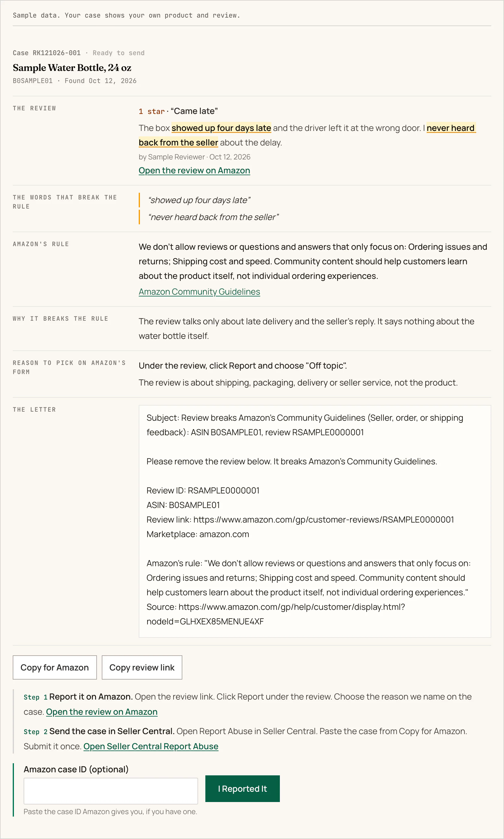This screenshot has width=504, height=839.
Task: Click the "Found Oct 12, 2026" text under title
Action: click(101, 81)
